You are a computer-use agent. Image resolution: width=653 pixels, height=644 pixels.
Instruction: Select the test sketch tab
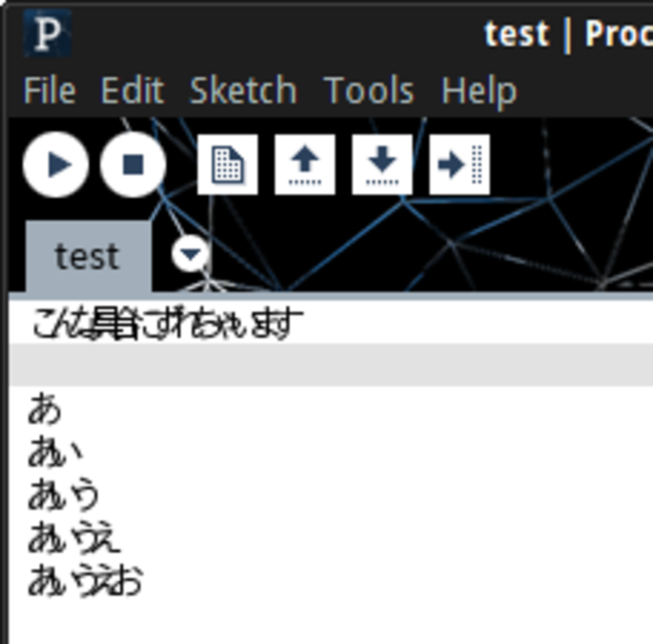tap(87, 256)
